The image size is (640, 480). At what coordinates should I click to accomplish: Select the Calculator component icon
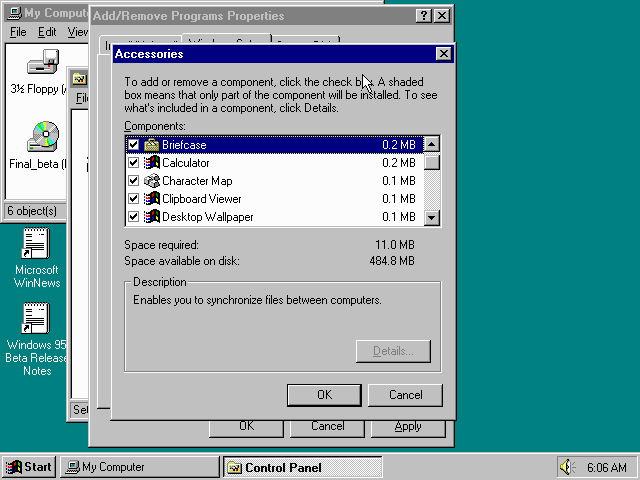click(152, 163)
